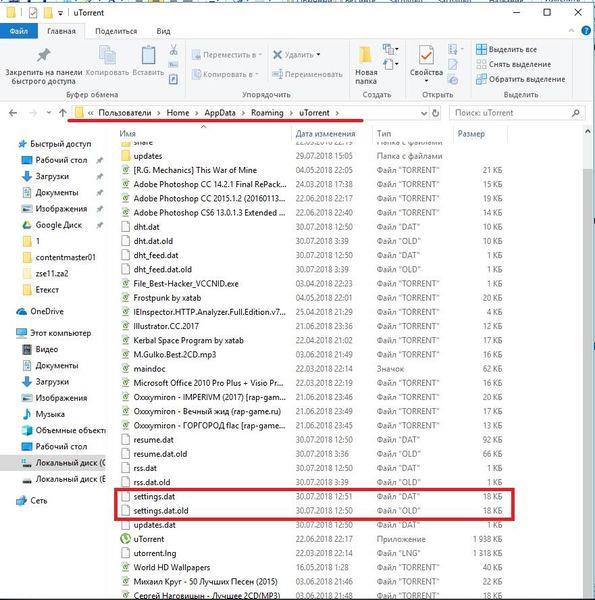Switch to the Поделиться ribbon tab
Image resolution: width=595 pixels, height=600 pixels.
point(116,31)
